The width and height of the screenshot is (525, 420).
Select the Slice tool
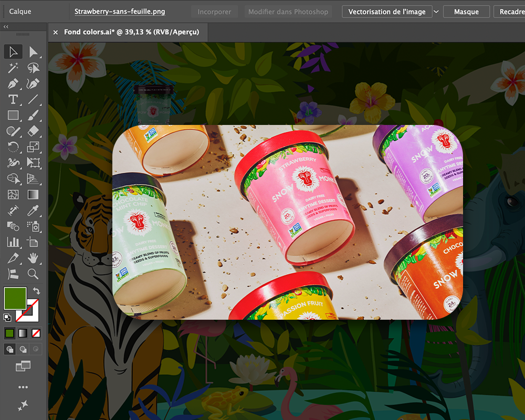point(13,258)
